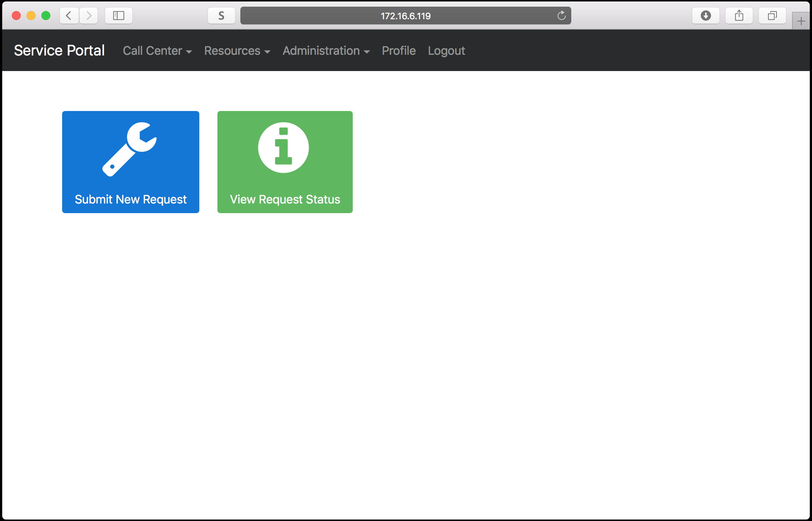
Task: Expand the Resources dropdown menu
Action: pos(237,51)
